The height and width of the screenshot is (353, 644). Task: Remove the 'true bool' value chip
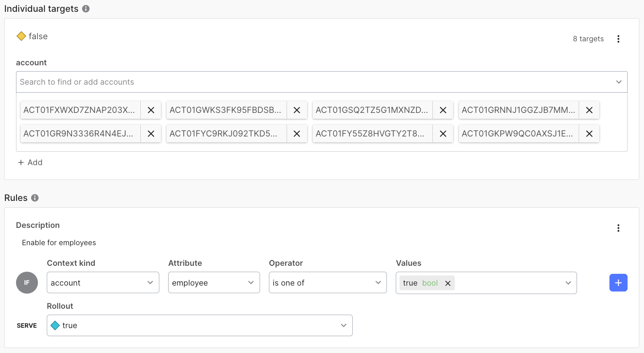point(448,283)
